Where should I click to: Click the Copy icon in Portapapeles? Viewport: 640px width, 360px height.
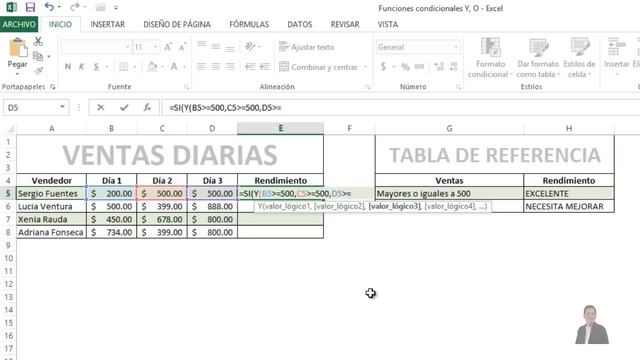pyautogui.click(x=38, y=56)
